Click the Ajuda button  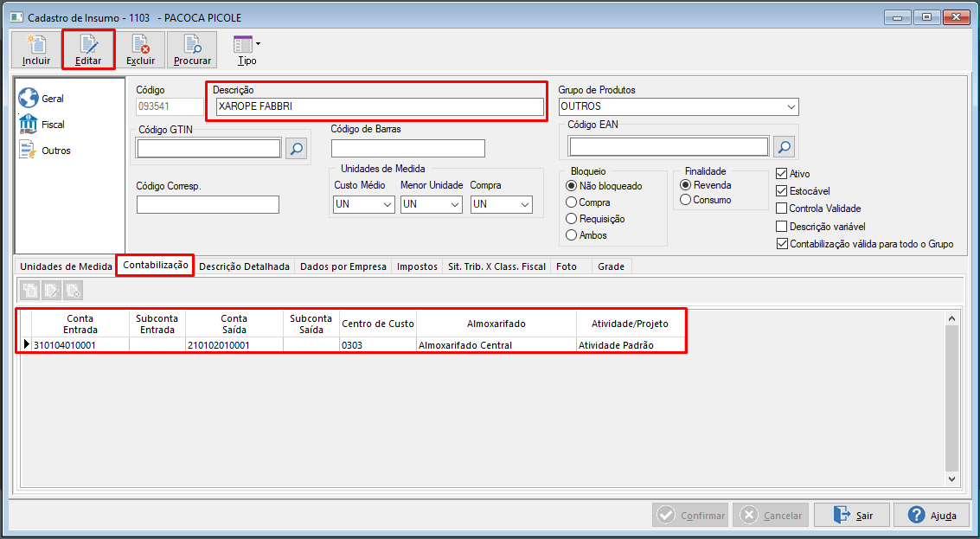click(x=932, y=516)
